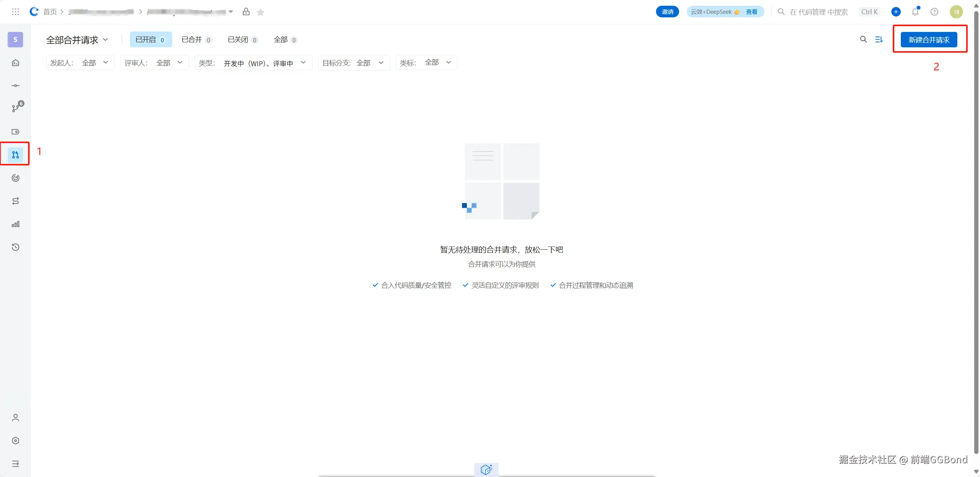The width and height of the screenshot is (980, 477).
Task: Open notifications bell icon
Action: point(915,12)
